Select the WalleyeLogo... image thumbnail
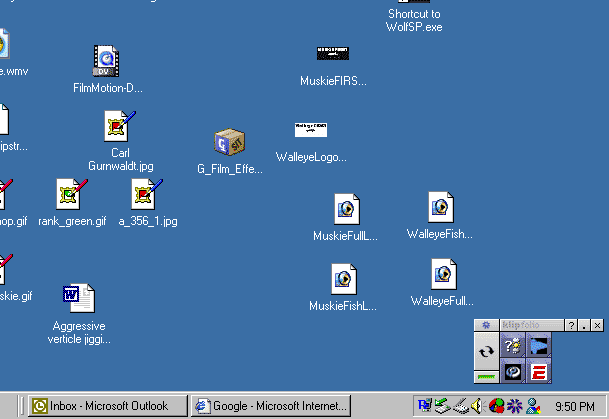609x419 pixels. click(311, 130)
